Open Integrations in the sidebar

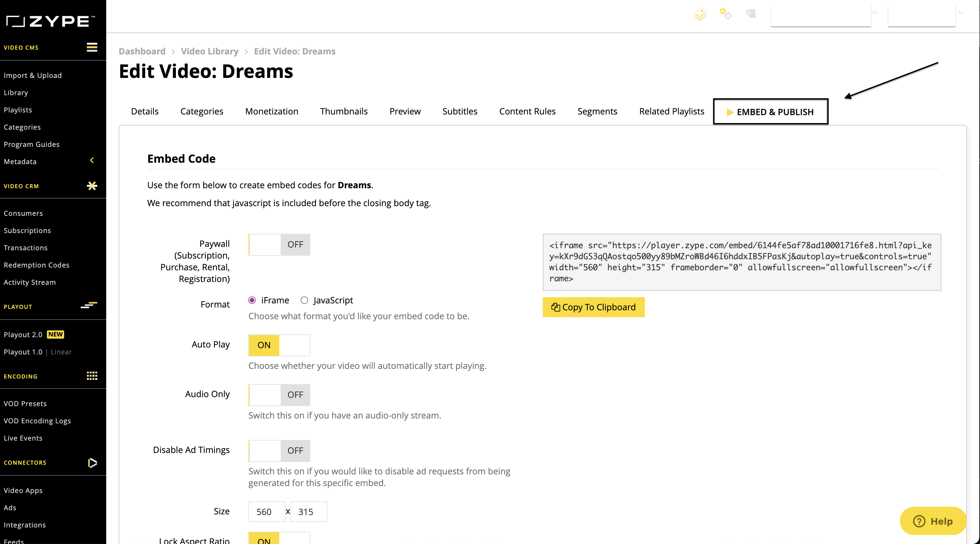click(25, 525)
